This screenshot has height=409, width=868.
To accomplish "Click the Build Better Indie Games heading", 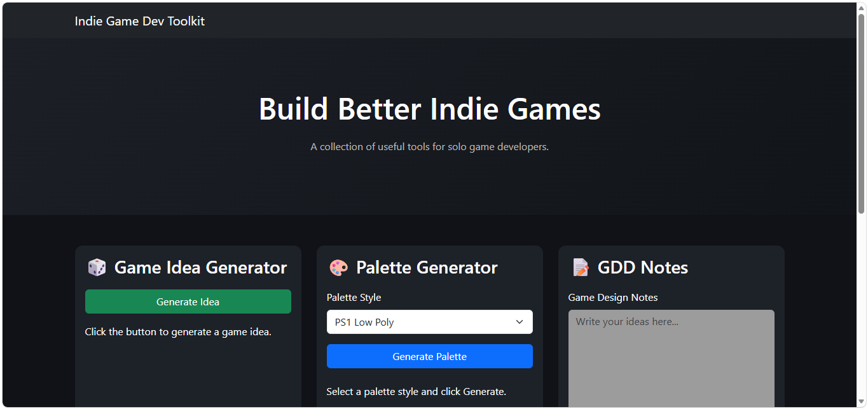I will tap(430, 109).
